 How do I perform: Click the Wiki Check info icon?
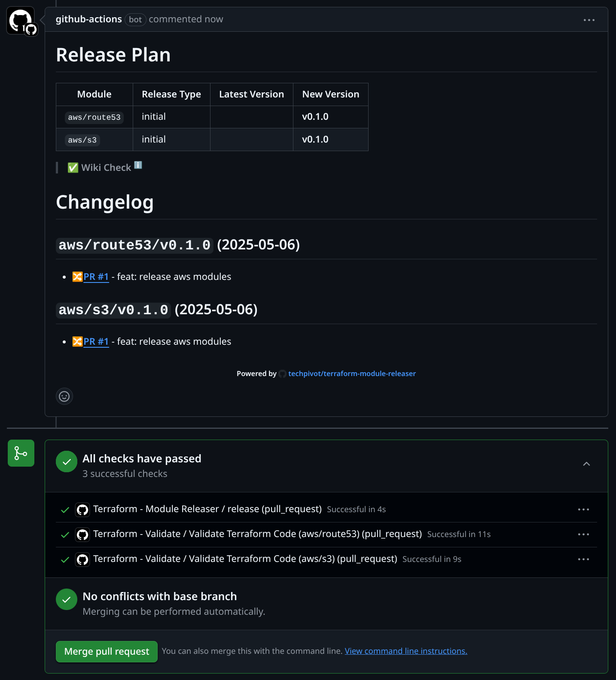point(138,165)
